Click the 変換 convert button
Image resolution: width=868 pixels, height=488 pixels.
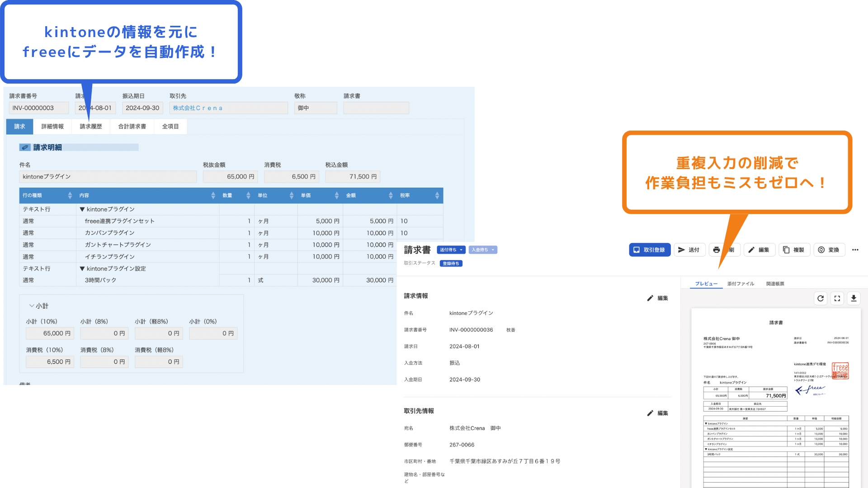[x=829, y=250]
